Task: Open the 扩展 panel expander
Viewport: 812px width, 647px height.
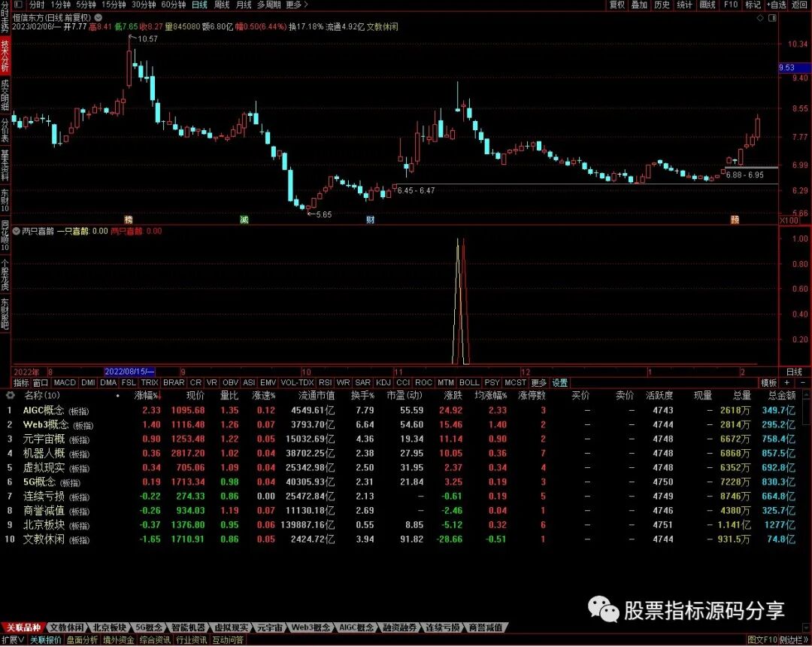Action: [x=13, y=640]
